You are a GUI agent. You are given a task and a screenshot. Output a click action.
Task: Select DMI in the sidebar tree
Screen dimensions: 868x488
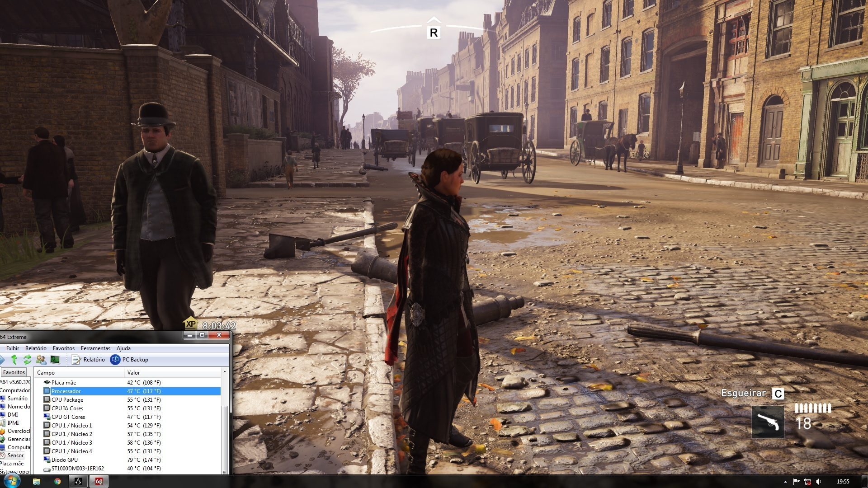click(10, 415)
